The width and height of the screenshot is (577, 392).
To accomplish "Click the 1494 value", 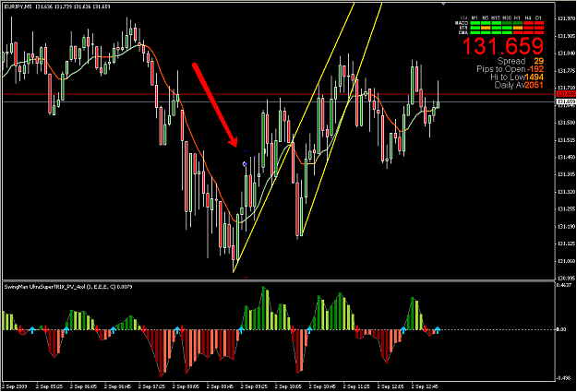I will [x=535, y=77].
